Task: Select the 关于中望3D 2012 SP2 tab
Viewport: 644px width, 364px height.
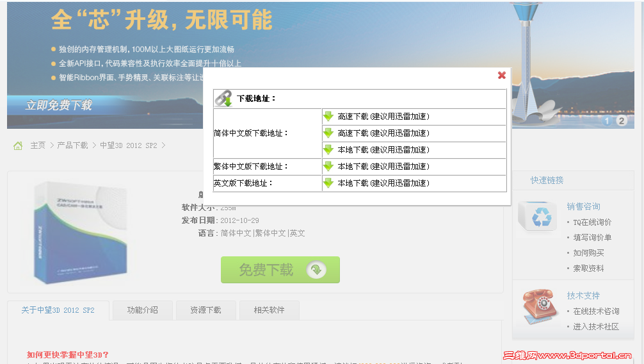Action: point(58,310)
